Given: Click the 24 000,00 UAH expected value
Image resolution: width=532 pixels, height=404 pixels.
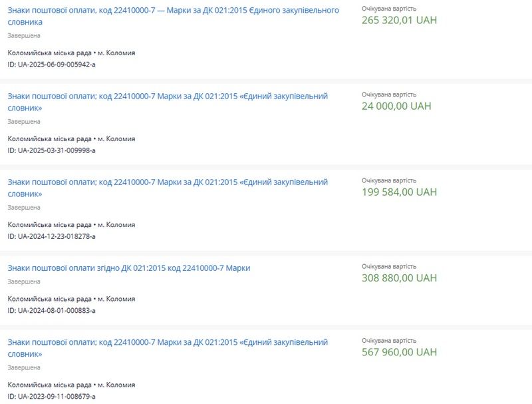Looking at the screenshot, I should click(396, 106).
